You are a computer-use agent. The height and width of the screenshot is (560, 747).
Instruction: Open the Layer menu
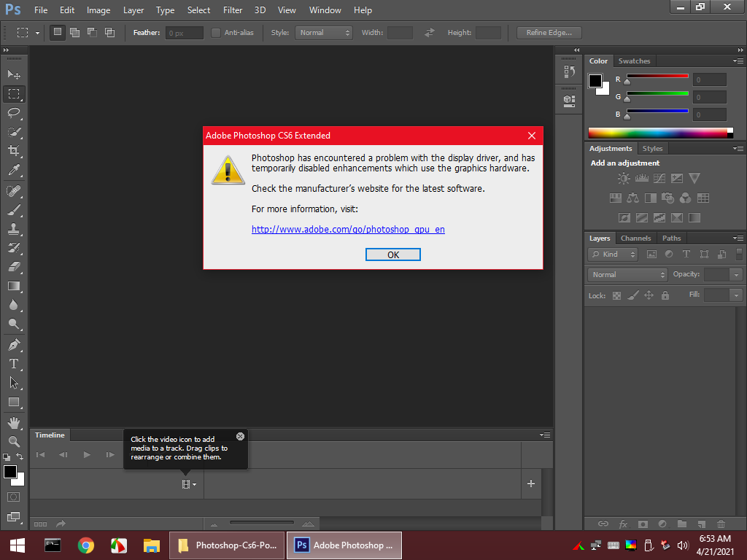[133, 10]
